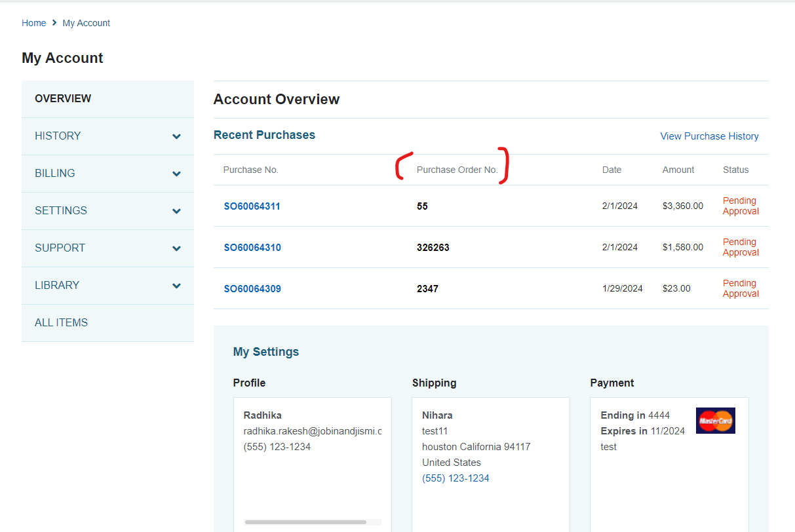The height and width of the screenshot is (532, 795).
Task: Expand the BILLING sidebar section chevron
Action: [x=176, y=174]
